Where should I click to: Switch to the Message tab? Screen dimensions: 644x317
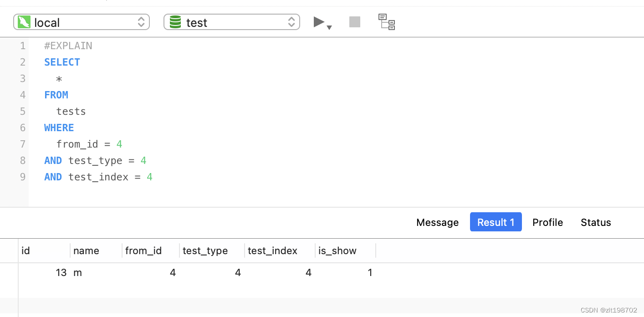point(437,222)
